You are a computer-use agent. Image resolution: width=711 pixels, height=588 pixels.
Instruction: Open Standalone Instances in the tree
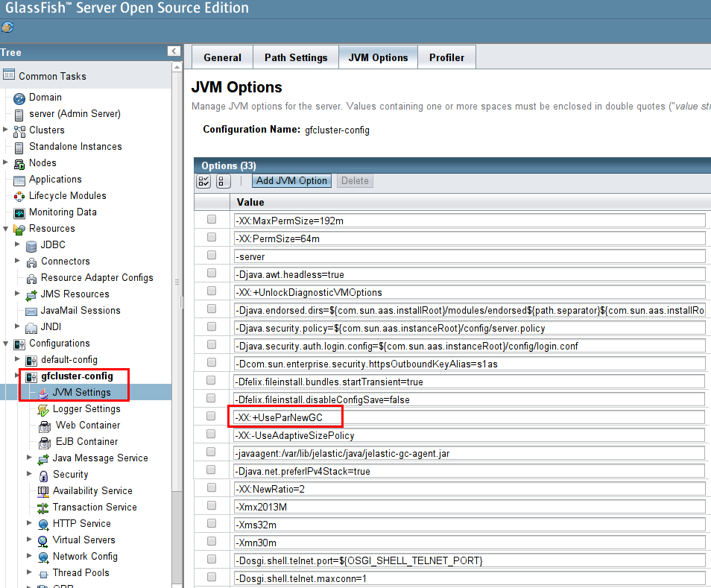point(75,147)
